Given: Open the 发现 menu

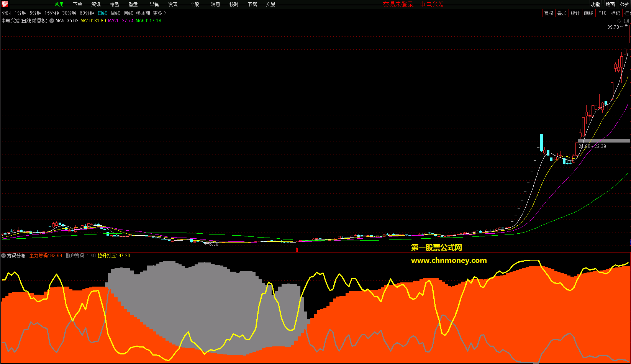Looking at the screenshot, I should coord(173,4).
